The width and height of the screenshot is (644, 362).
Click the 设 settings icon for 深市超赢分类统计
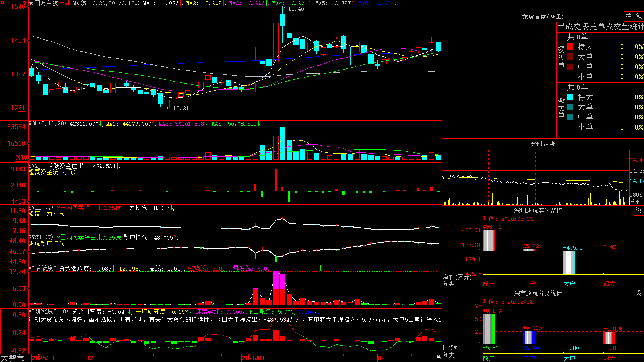(639, 293)
